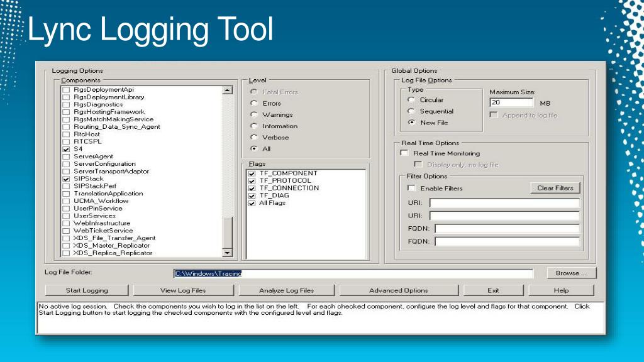644x362 pixels.
Task: Check the UserPinService component
Action: (66, 209)
